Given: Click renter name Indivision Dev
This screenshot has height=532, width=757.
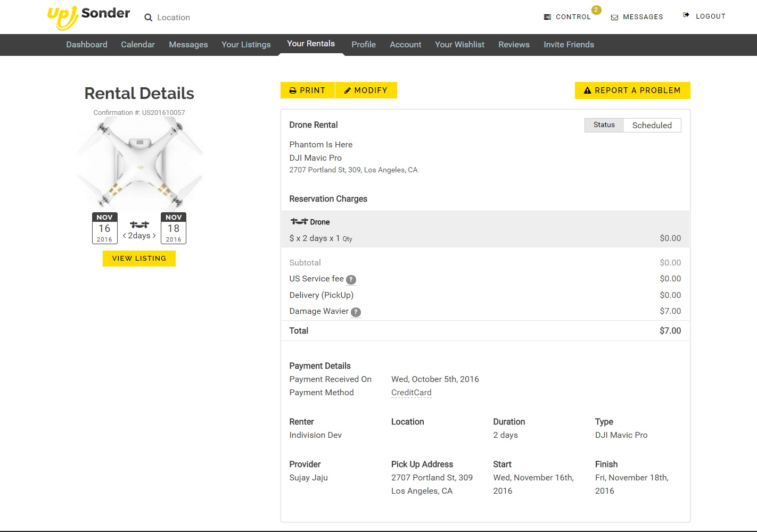Looking at the screenshot, I should coord(316,435).
